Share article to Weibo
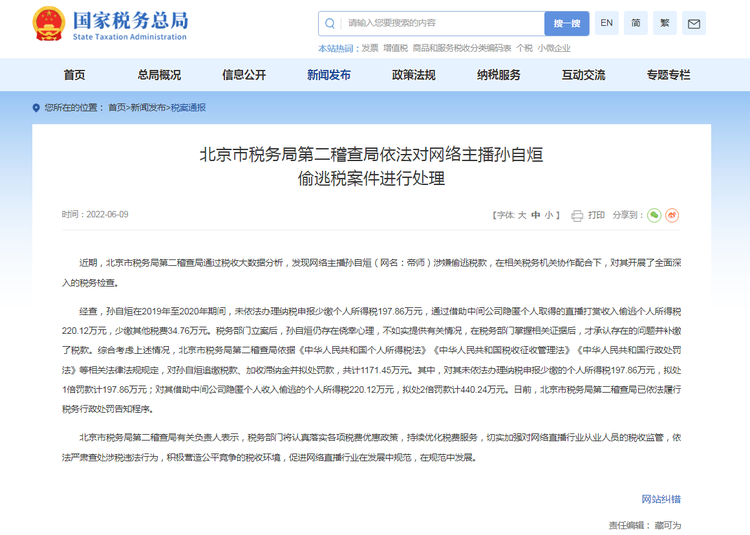 (x=673, y=215)
